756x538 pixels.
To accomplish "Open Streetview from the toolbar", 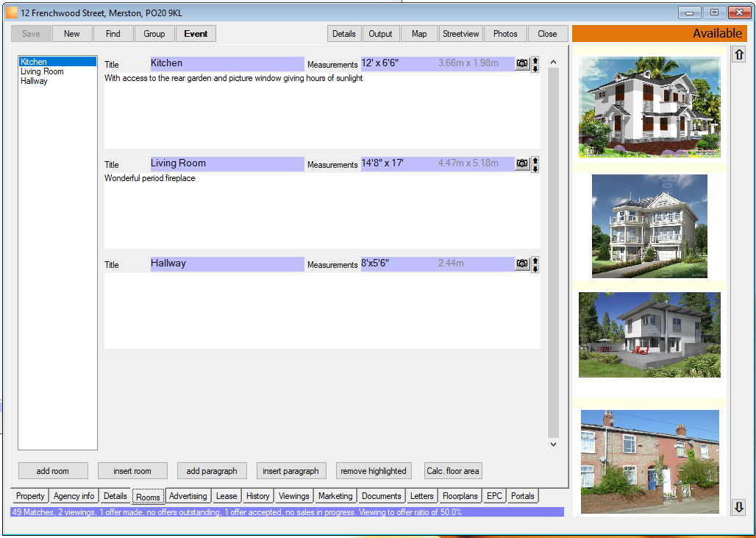I will click(461, 34).
